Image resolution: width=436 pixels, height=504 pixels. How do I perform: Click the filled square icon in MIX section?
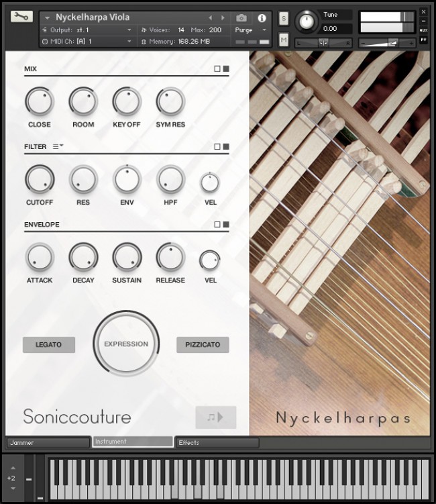(226, 69)
